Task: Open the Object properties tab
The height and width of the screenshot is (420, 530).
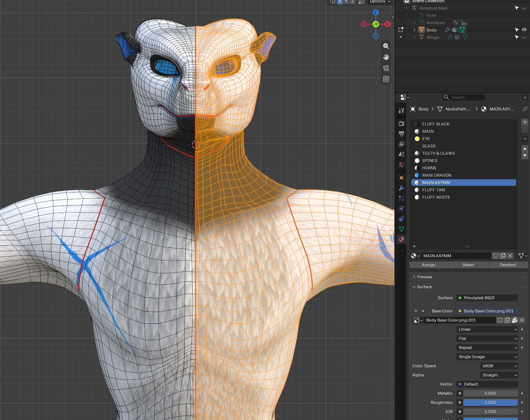Action: (x=401, y=178)
